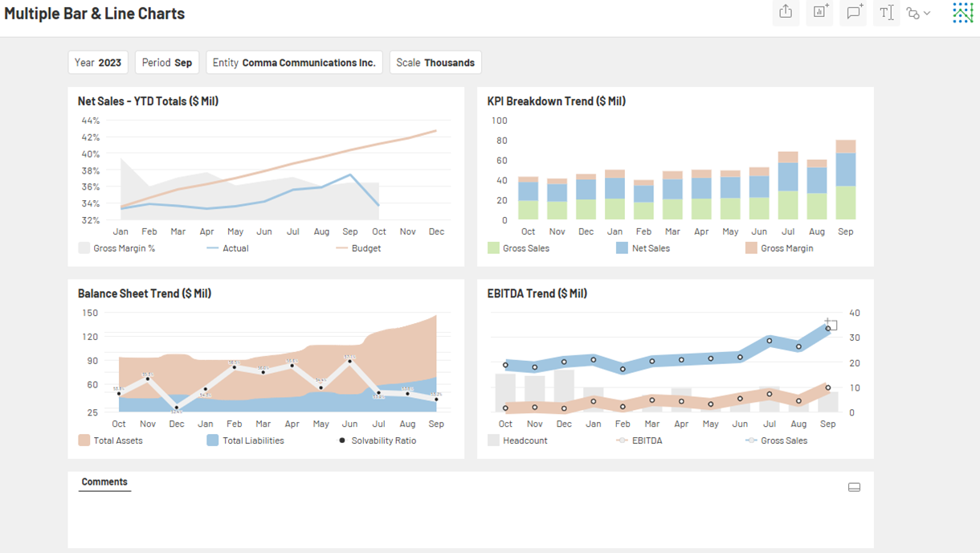This screenshot has width=980, height=553.
Task: Switch to the Comments tab
Action: pyautogui.click(x=104, y=482)
